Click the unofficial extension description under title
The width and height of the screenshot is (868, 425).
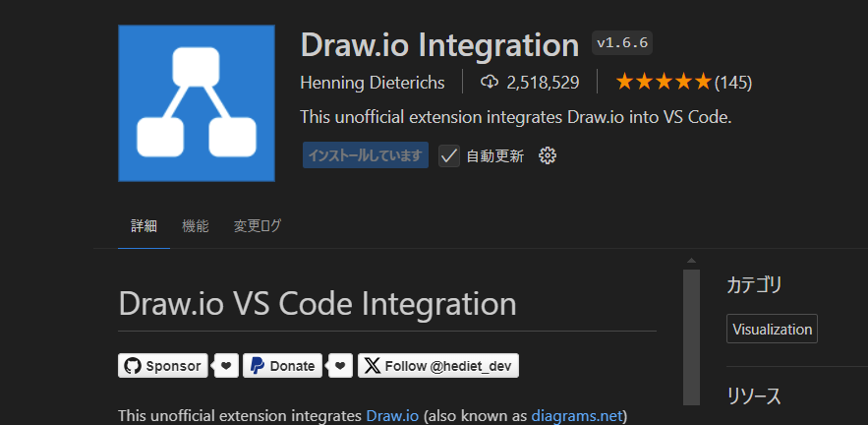[516, 117]
